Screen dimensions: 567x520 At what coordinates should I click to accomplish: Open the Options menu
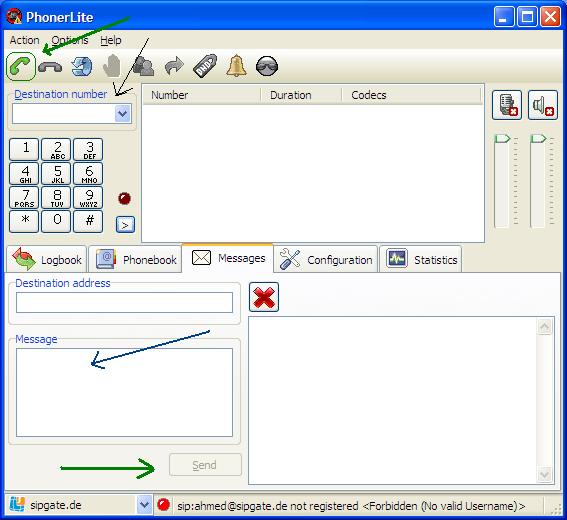click(70, 40)
